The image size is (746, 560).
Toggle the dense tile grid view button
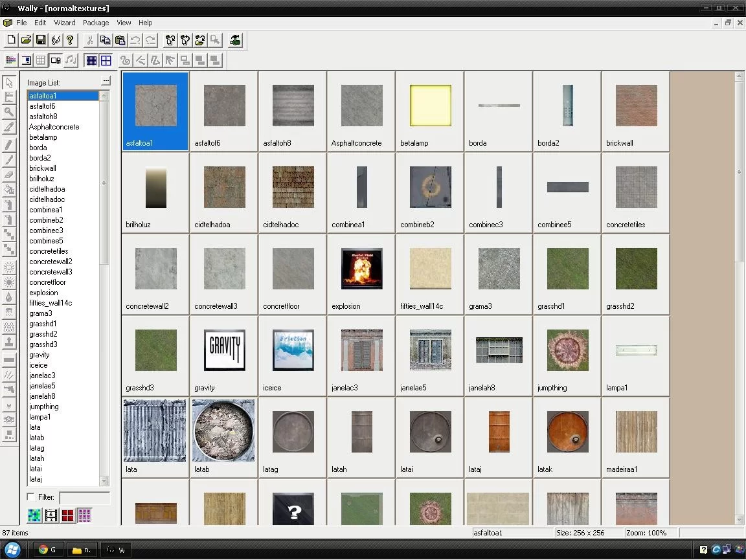coord(91,60)
